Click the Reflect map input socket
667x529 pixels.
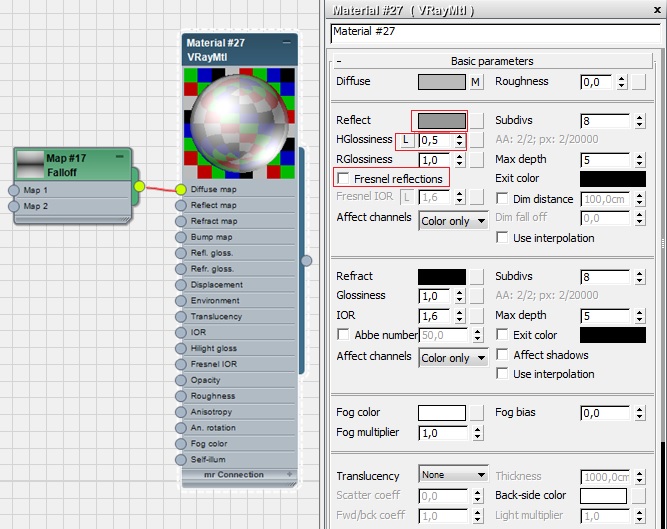tap(181, 205)
